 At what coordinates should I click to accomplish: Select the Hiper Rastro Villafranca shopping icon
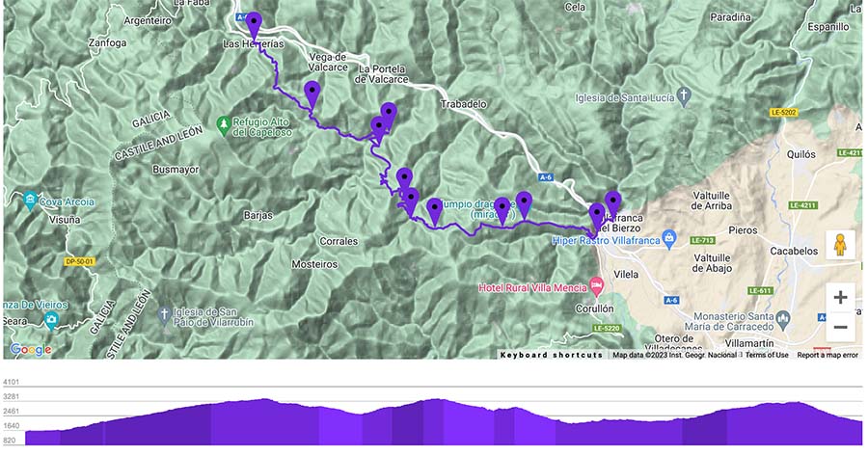coord(669,238)
